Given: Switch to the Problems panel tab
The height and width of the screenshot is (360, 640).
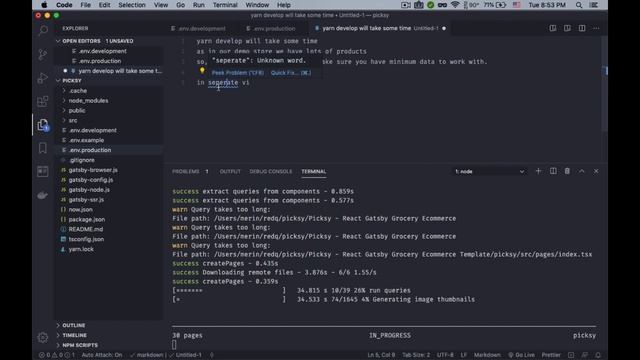Looking at the screenshot, I should point(190,171).
